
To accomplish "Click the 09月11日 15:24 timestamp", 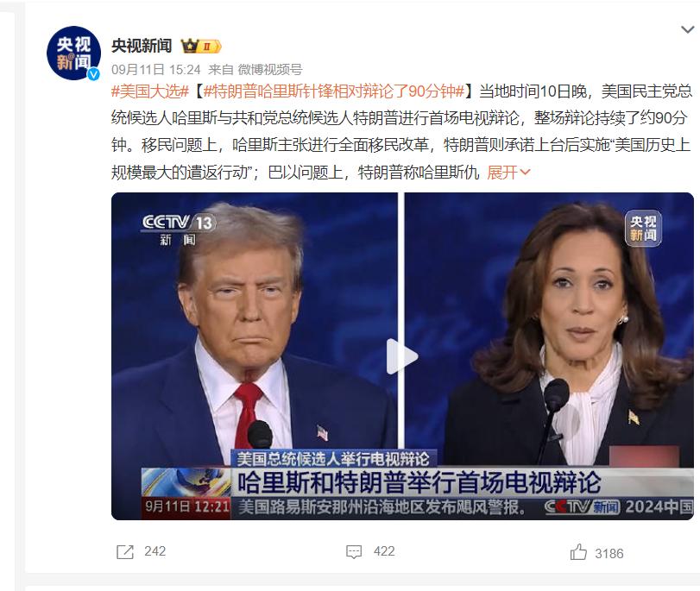I will click(x=156, y=70).
